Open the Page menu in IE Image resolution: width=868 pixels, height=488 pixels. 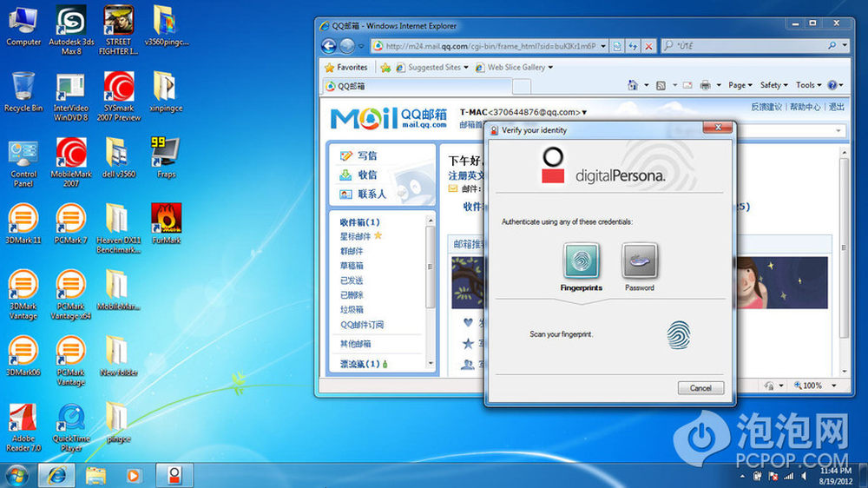pyautogui.click(x=740, y=85)
